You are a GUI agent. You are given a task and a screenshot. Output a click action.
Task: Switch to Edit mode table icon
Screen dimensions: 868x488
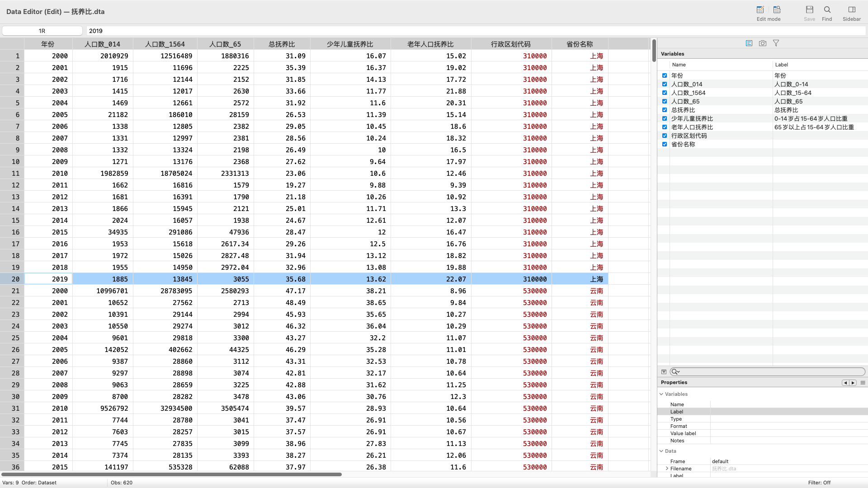click(760, 9)
